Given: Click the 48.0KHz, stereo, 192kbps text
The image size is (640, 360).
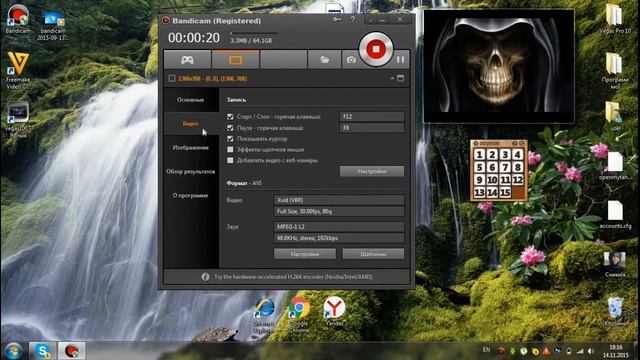Looking at the screenshot, I should (307, 238).
